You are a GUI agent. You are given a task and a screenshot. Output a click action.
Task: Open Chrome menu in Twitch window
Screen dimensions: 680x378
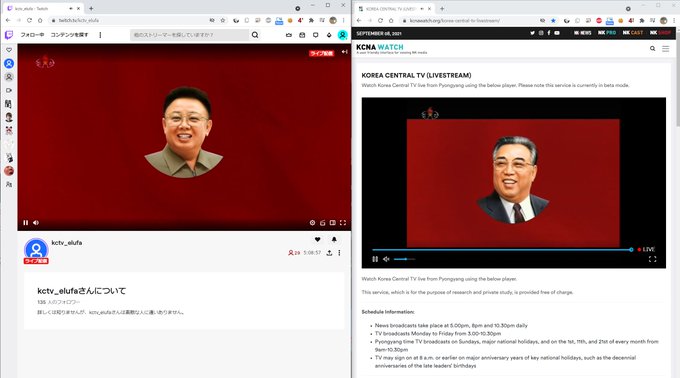(343, 20)
